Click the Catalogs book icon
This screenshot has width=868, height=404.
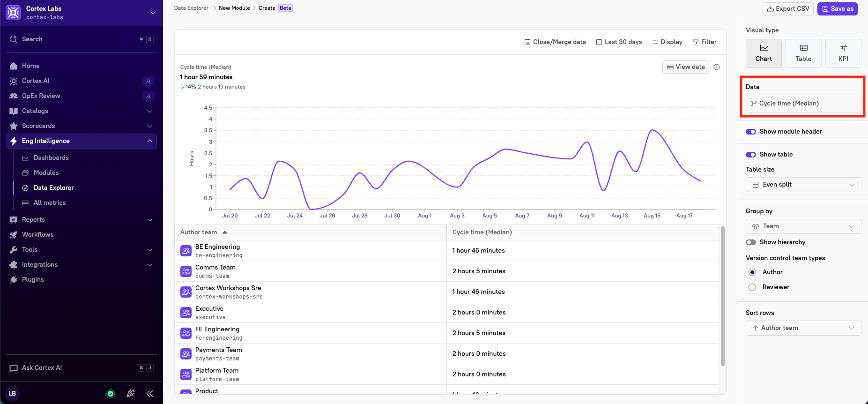point(14,111)
